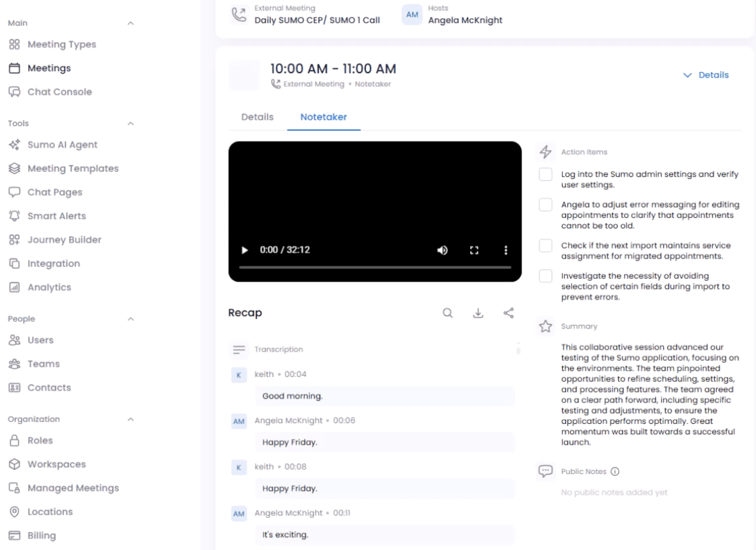The image size is (756, 550).
Task: Tick 'Check if the next import' checkbox
Action: point(545,246)
